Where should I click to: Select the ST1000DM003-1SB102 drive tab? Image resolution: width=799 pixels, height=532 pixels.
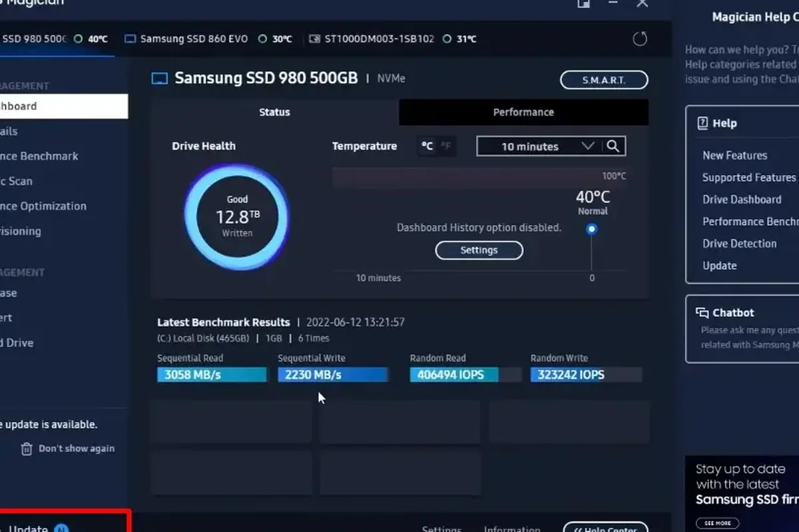click(393, 39)
